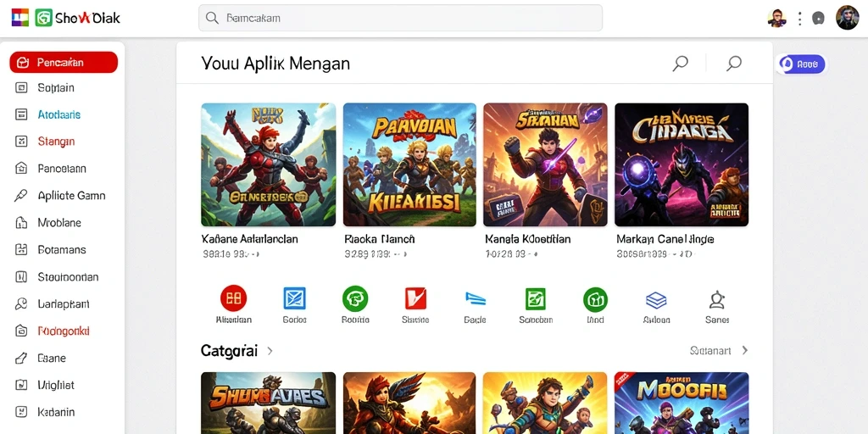
Task: Click the icon beside Stouinoonan
Action: pyautogui.click(x=21, y=277)
